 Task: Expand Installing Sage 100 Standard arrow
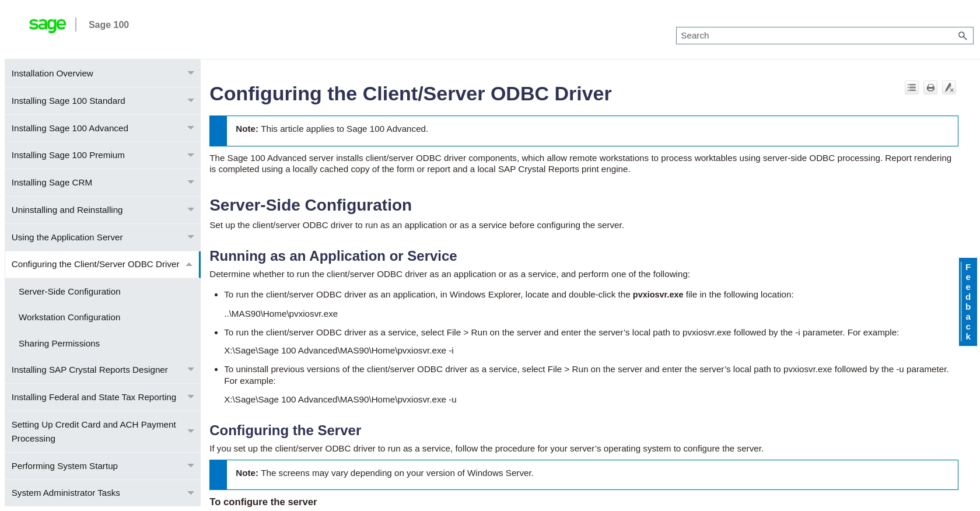[191, 101]
